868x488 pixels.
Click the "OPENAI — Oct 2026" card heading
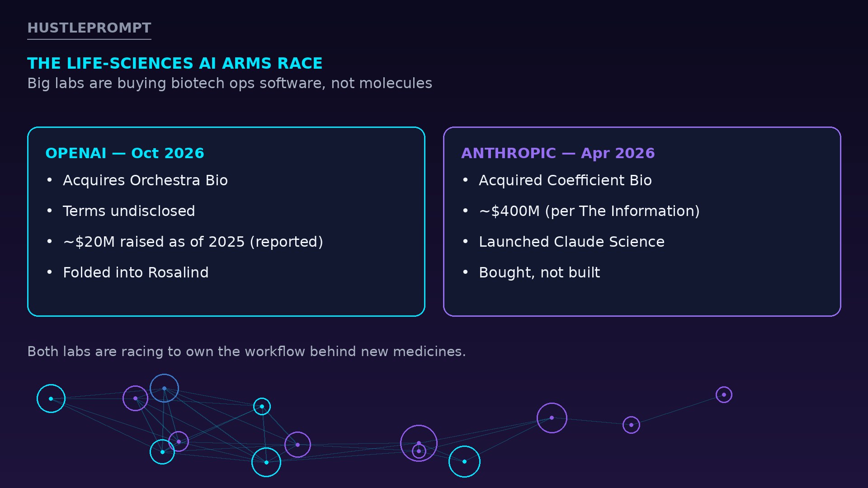(125, 153)
